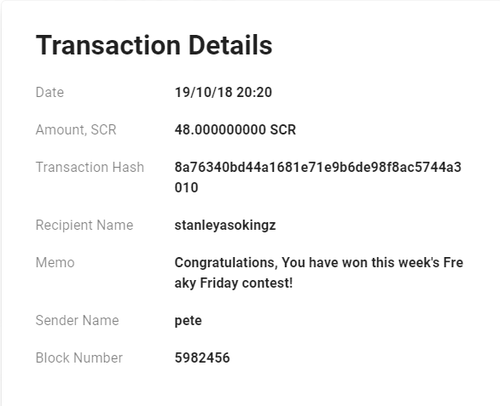Click the amount 48.000000000 SCR

click(x=235, y=130)
